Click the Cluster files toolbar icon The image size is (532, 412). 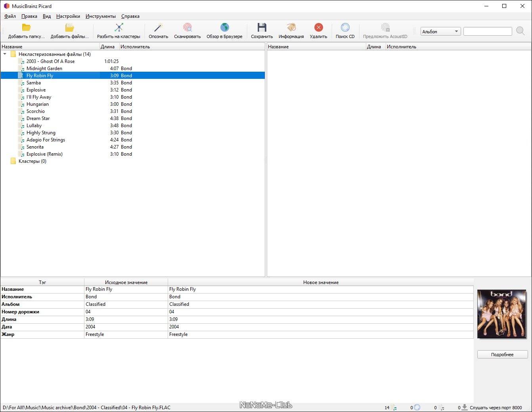click(119, 27)
